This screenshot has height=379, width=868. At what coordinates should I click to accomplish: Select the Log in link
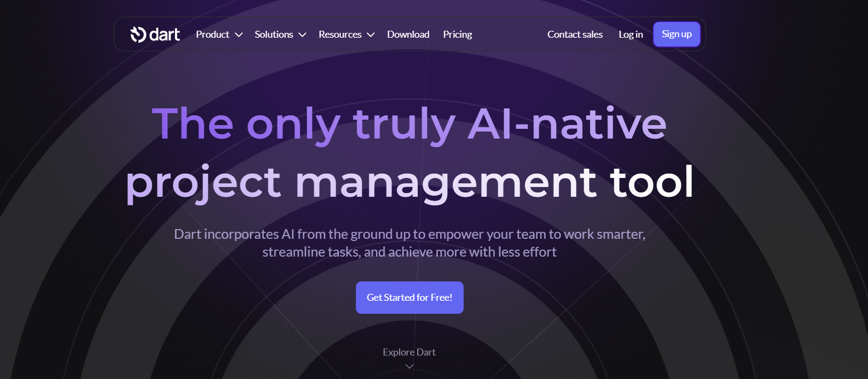(631, 35)
